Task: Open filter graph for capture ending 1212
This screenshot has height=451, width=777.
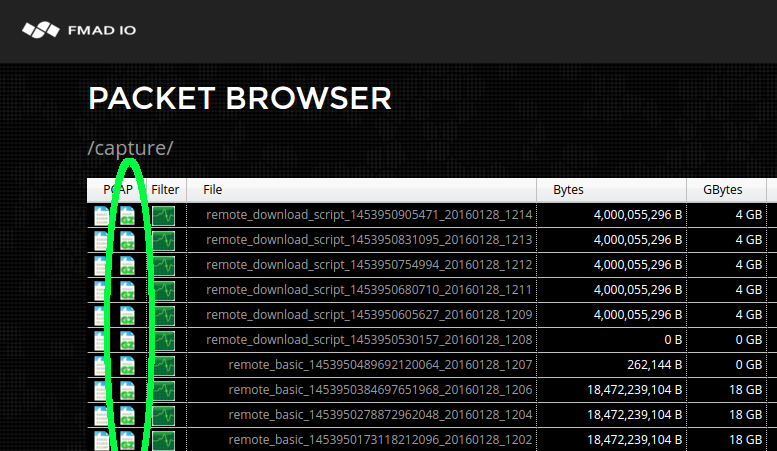Action: (x=163, y=265)
